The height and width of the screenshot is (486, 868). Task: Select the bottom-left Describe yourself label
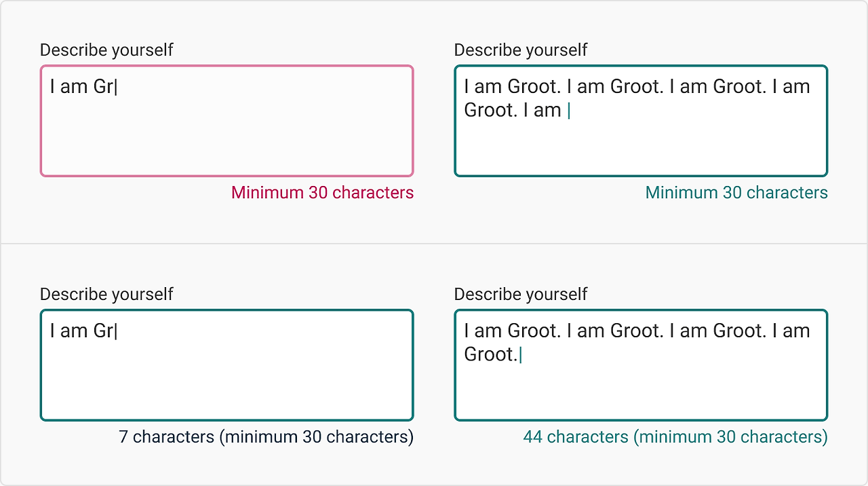[106, 295]
